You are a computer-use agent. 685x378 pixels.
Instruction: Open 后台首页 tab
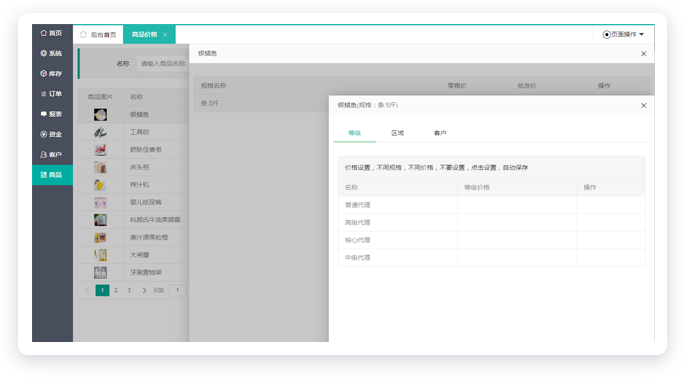[98, 35]
